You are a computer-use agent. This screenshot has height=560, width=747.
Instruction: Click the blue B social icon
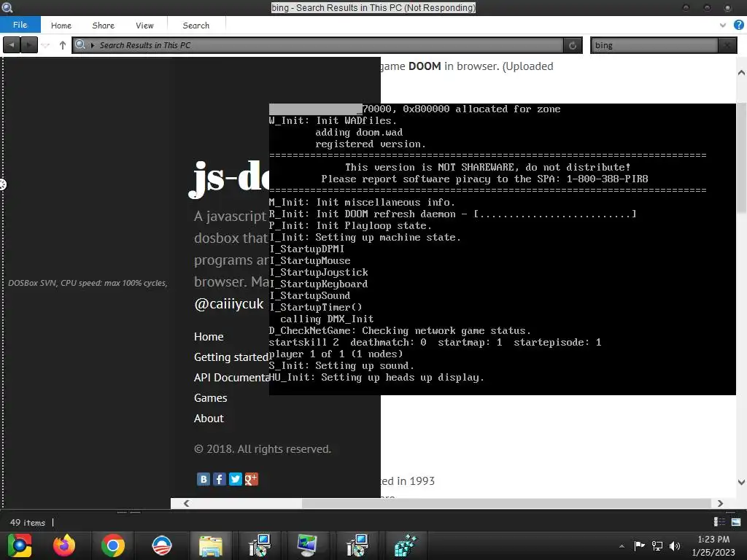[x=204, y=479]
